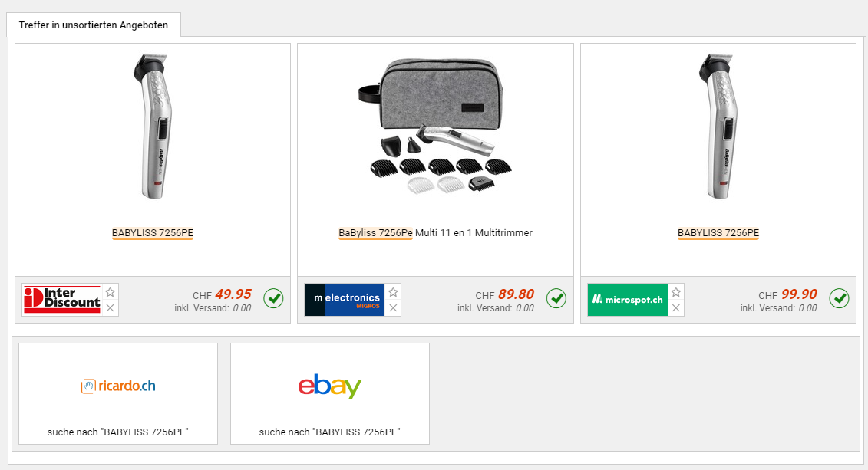
Task: Open the BABYLISS 7256PE link at microspot.ch
Action: coord(718,233)
